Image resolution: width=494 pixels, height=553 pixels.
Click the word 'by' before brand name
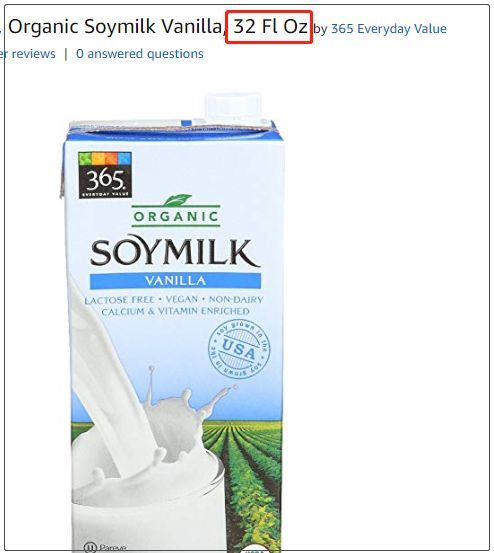point(320,29)
